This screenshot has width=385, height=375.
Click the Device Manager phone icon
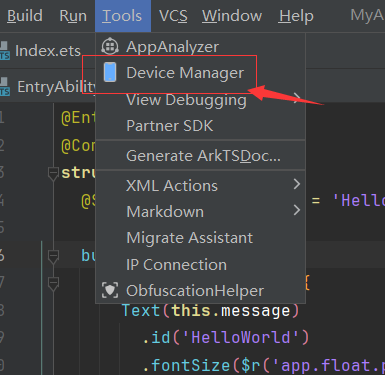tap(110, 72)
